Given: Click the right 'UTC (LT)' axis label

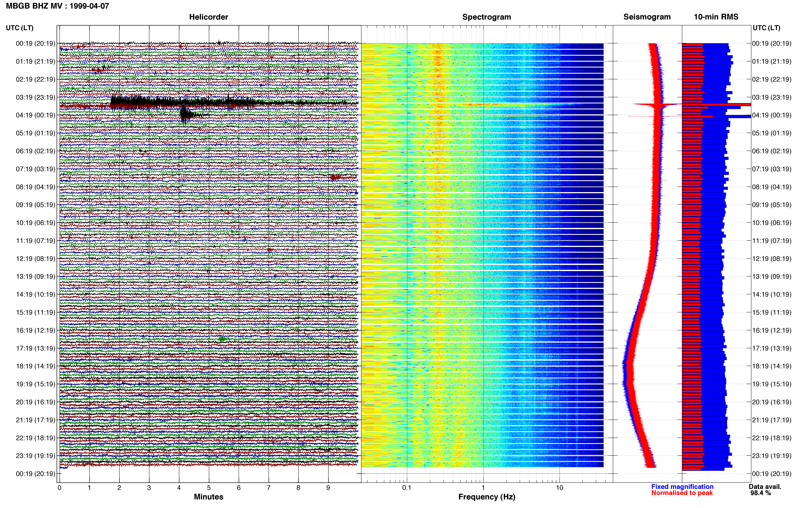Looking at the screenshot, I should click(766, 28).
